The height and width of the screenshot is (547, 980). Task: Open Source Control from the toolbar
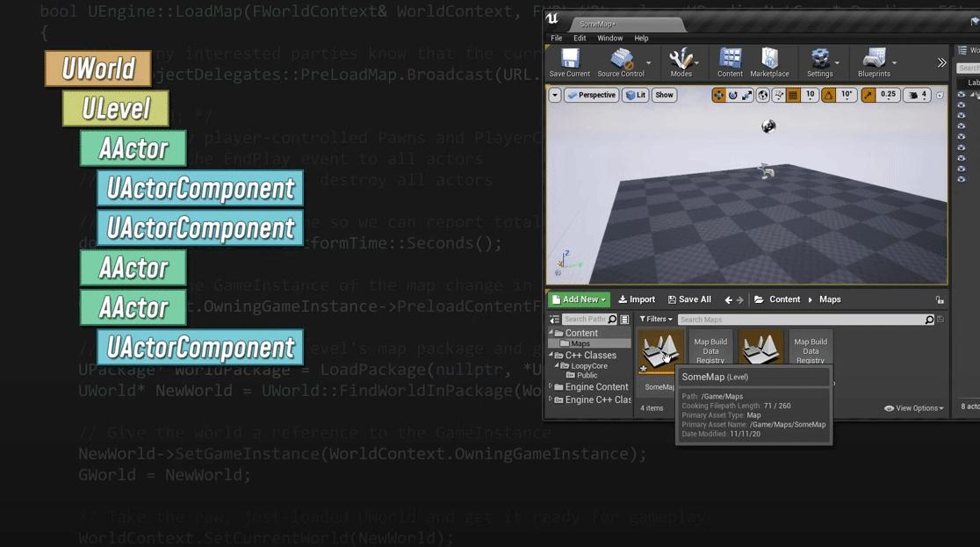[x=621, y=62]
